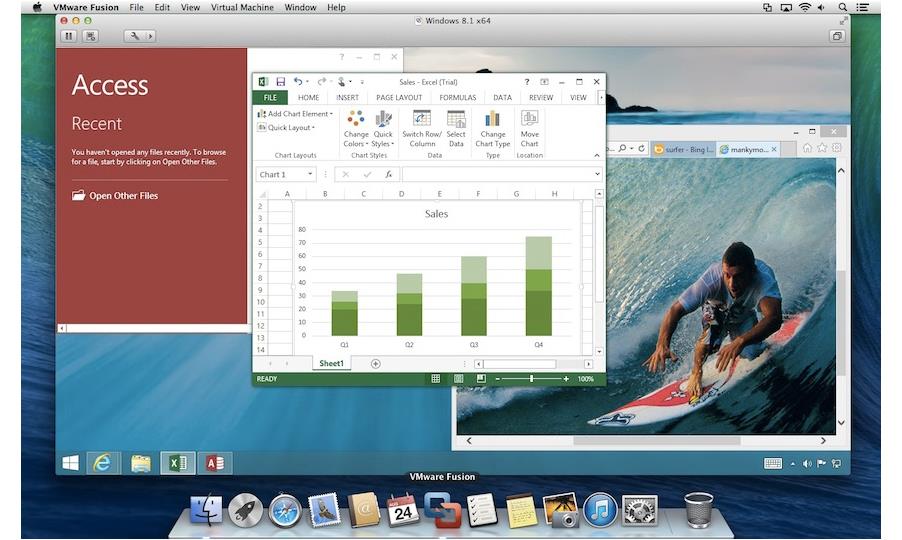The width and height of the screenshot is (902, 540).
Task: Collapse the Excel ribbon with caret
Action: [x=597, y=155]
